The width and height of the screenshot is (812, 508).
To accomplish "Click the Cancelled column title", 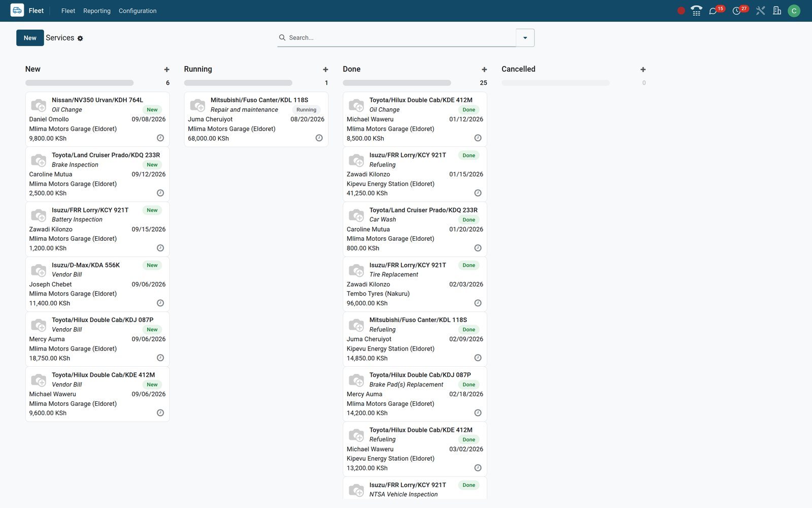I will click(x=518, y=69).
